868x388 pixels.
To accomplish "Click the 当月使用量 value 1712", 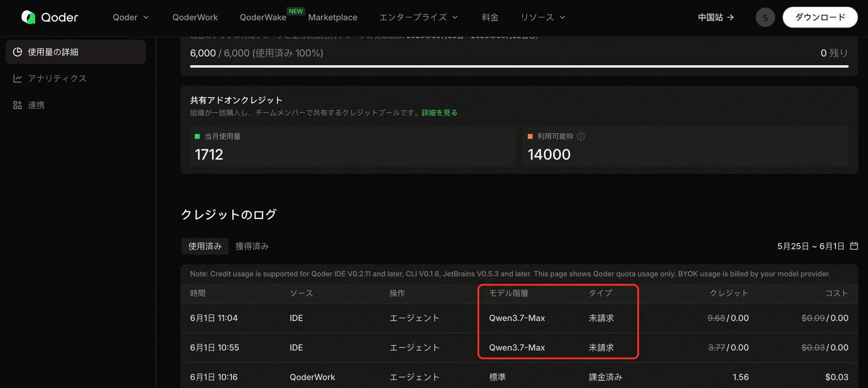I will click(209, 155).
